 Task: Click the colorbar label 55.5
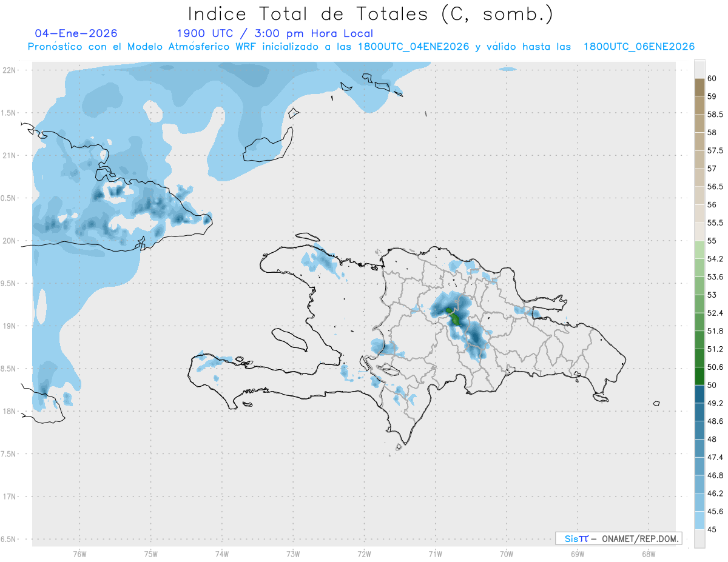[x=715, y=222]
